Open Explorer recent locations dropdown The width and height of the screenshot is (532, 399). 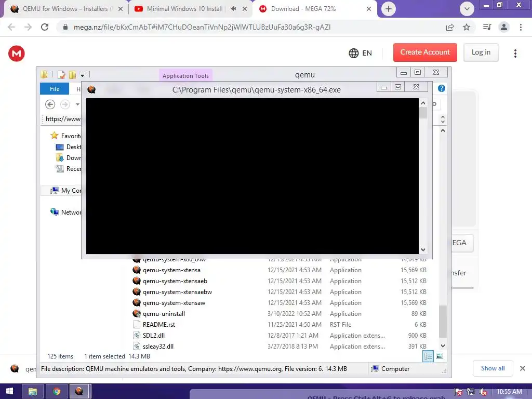point(78,104)
